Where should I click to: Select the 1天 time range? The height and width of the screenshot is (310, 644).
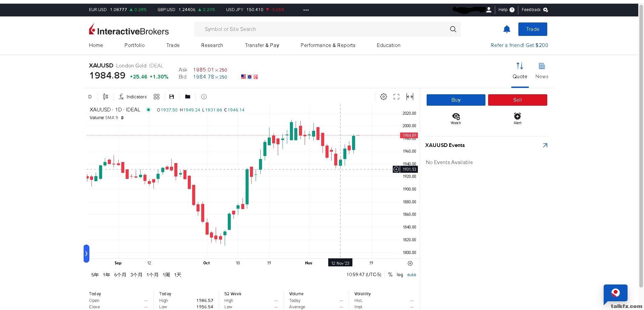(x=178, y=275)
